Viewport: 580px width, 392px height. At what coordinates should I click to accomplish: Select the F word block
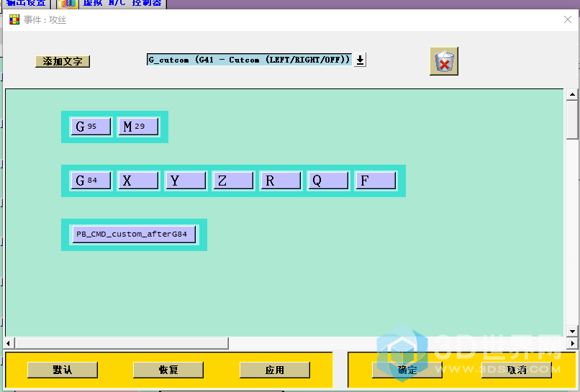376,181
